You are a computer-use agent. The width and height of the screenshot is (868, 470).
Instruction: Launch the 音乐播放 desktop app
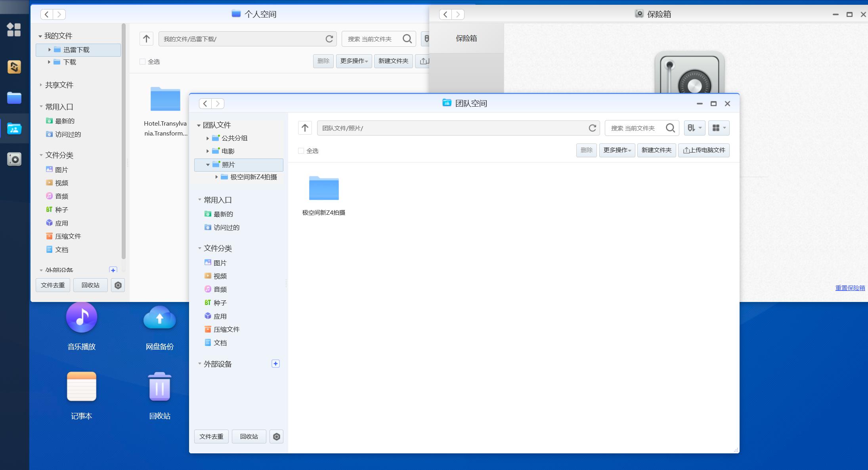coord(82,318)
